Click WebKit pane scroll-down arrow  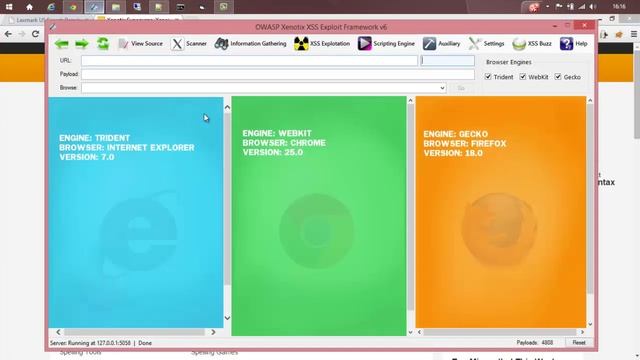[x=411, y=332]
